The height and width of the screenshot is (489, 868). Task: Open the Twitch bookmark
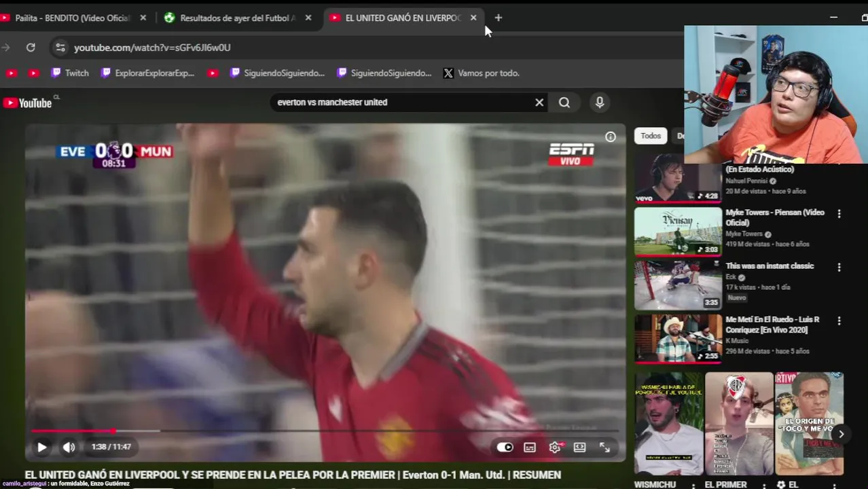click(x=70, y=73)
